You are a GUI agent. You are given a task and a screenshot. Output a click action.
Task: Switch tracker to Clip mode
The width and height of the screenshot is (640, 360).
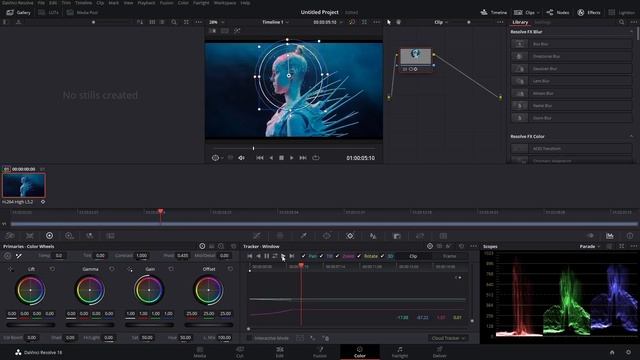point(413,256)
